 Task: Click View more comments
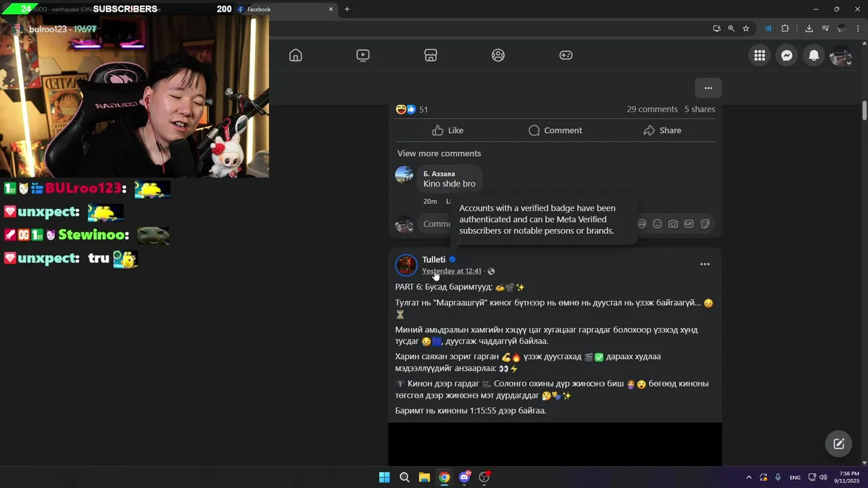pos(439,153)
